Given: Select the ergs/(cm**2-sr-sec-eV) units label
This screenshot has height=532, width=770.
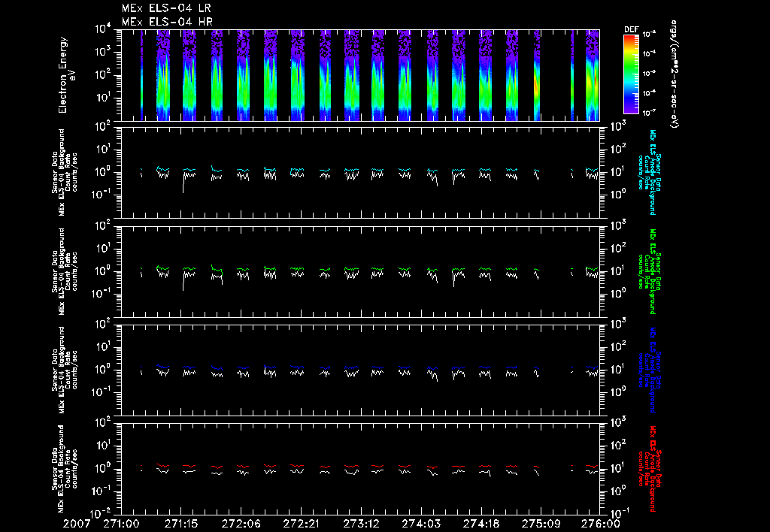Looking at the screenshot, I should [674, 74].
